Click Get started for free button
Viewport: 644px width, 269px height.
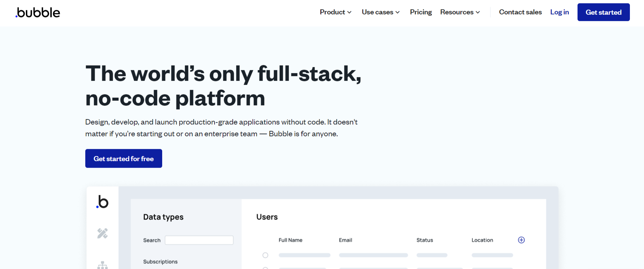point(124,159)
